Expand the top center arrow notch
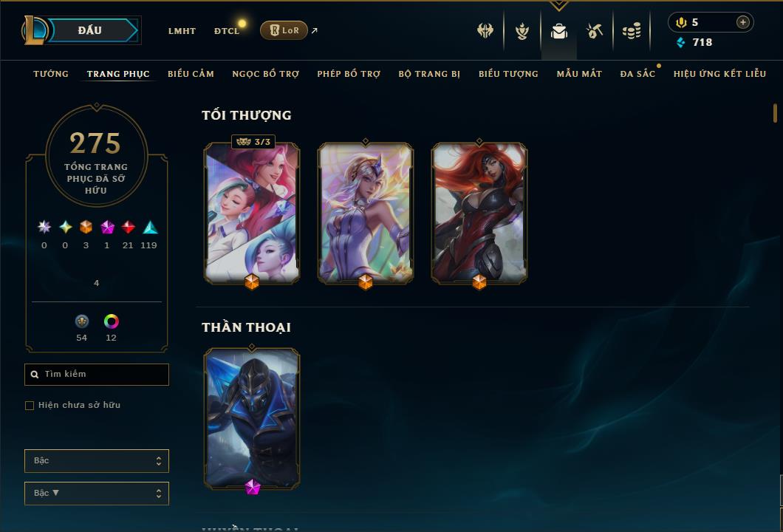Image resolution: width=783 pixels, height=532 pixels. (x=558, y=5)
